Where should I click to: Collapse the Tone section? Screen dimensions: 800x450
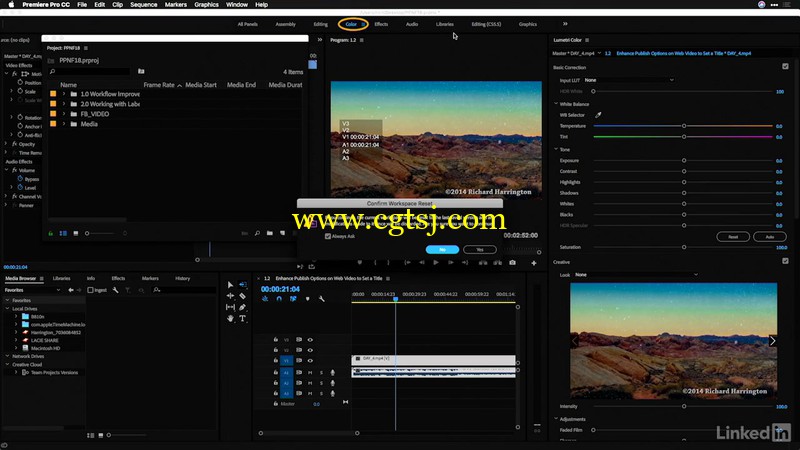[x=556, y=149]
